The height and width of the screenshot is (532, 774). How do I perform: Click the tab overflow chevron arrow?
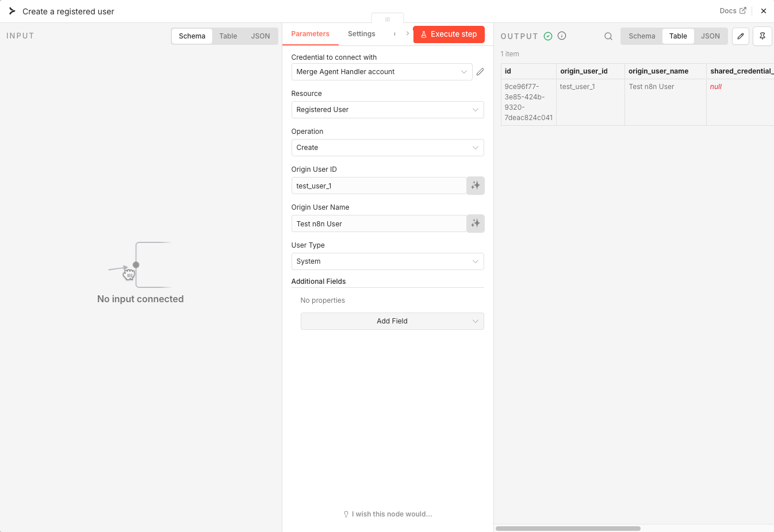407,33
